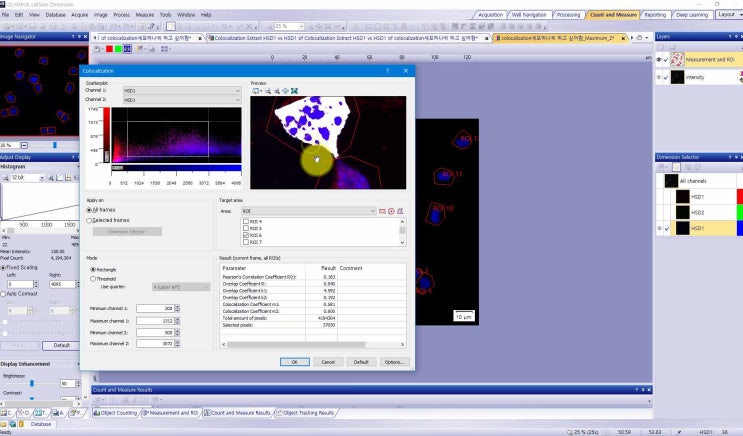Toggle the Measurement and ROI layer visibility eye

pos(659,60)
